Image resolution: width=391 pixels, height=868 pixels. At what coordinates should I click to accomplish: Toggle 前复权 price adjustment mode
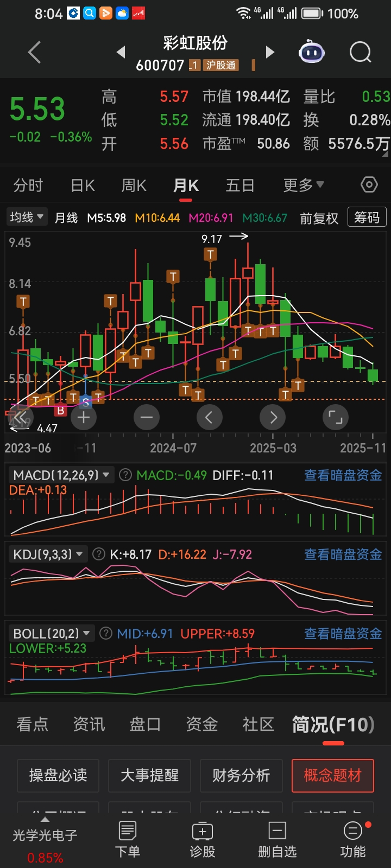pos(319,218)
